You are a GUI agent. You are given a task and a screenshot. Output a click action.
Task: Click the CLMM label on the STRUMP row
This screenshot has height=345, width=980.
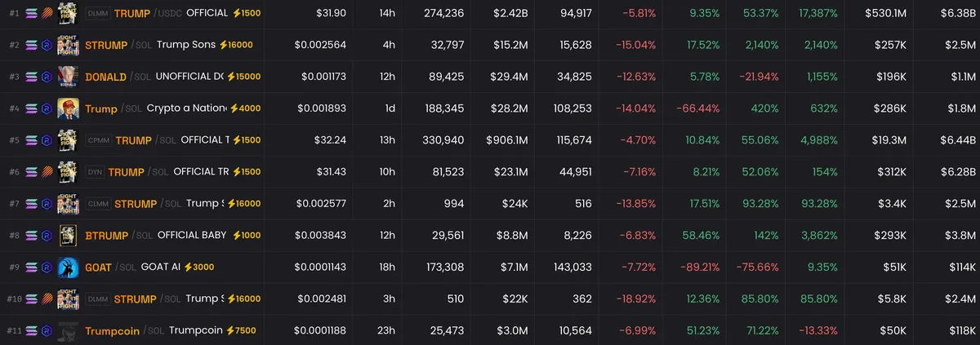tap(98, 204)
